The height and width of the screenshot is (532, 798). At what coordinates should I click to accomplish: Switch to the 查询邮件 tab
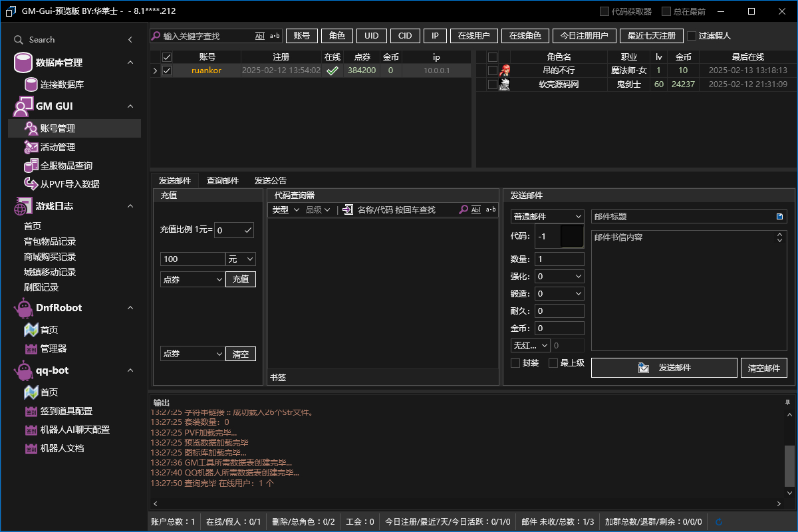coord(222,180)
